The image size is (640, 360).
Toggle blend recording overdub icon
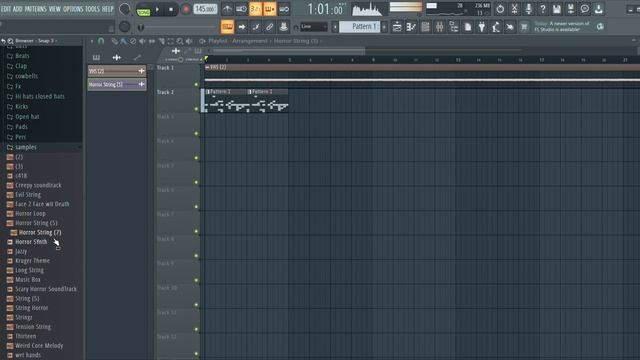[269, 9]
